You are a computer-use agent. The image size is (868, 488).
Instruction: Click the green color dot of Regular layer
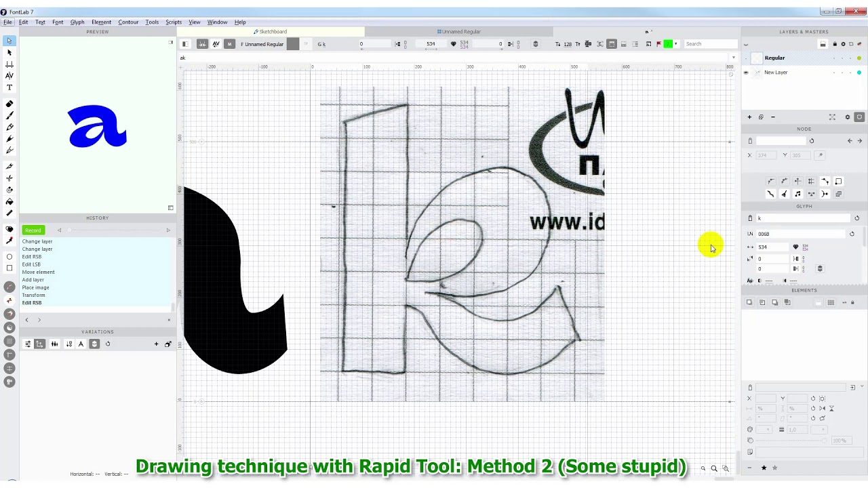pos(859,58)
